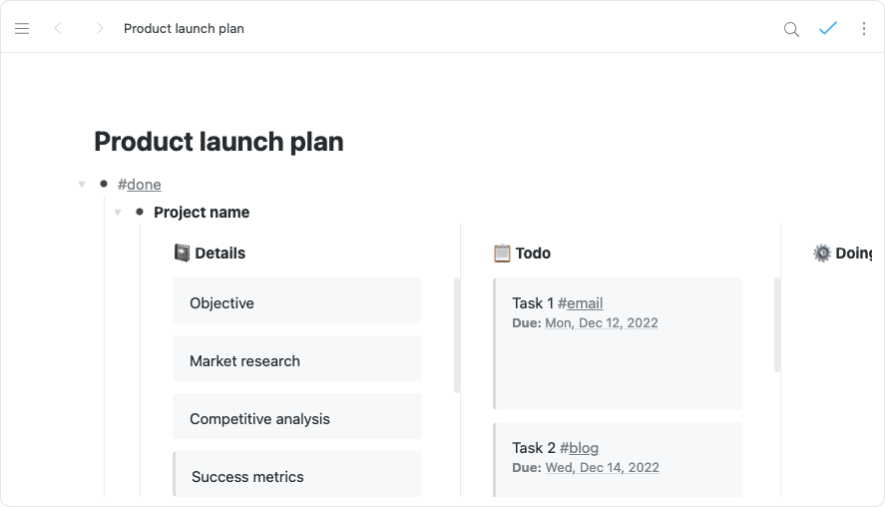
Task: Click the Details notebook icon
Action: (182, 253)
